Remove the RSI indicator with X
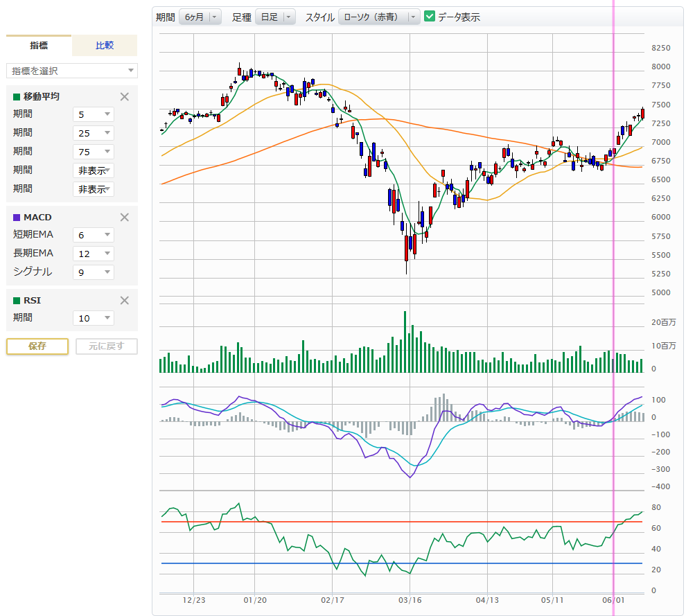The width and height of the screenshot is (686, 616). point(125,301)
